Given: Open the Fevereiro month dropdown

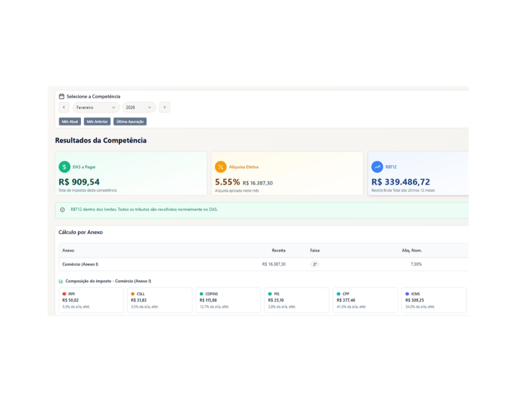Looking at the screenshot, I should (96, 107).
